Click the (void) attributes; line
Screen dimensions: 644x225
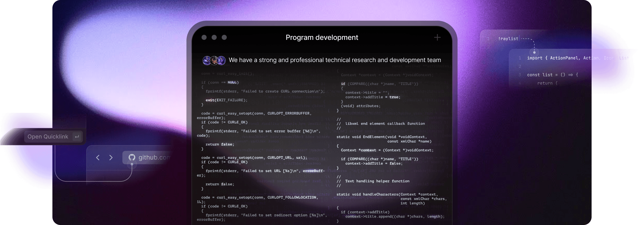(361, 106)
